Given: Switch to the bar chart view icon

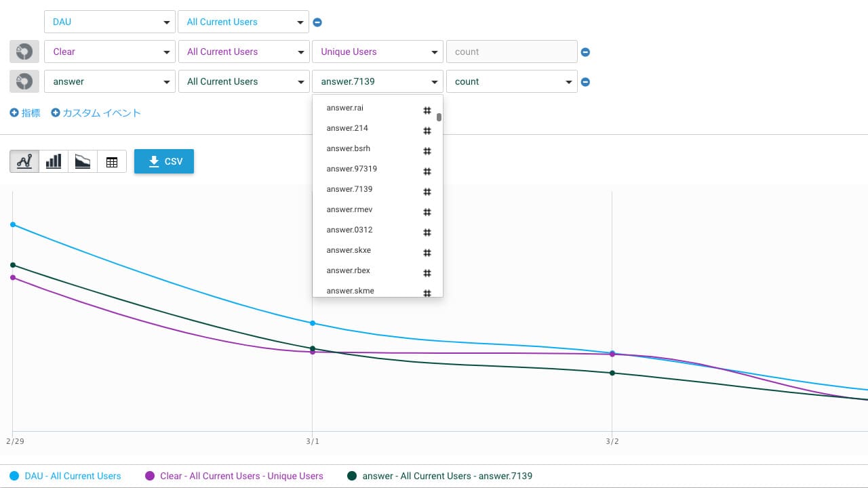Looking at the screenshot, I should [x=54, y=161].
